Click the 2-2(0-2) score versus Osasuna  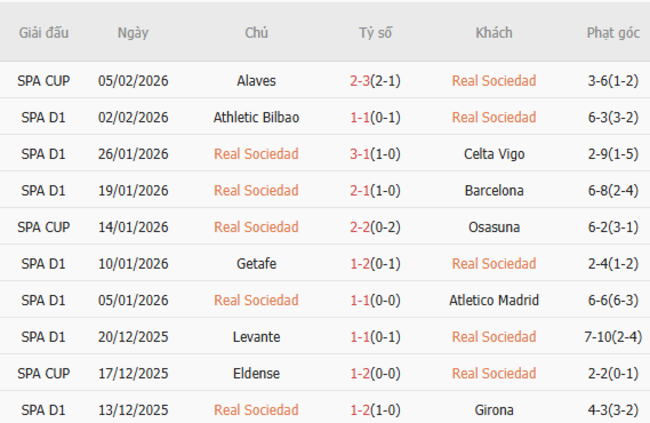[376, 227]
